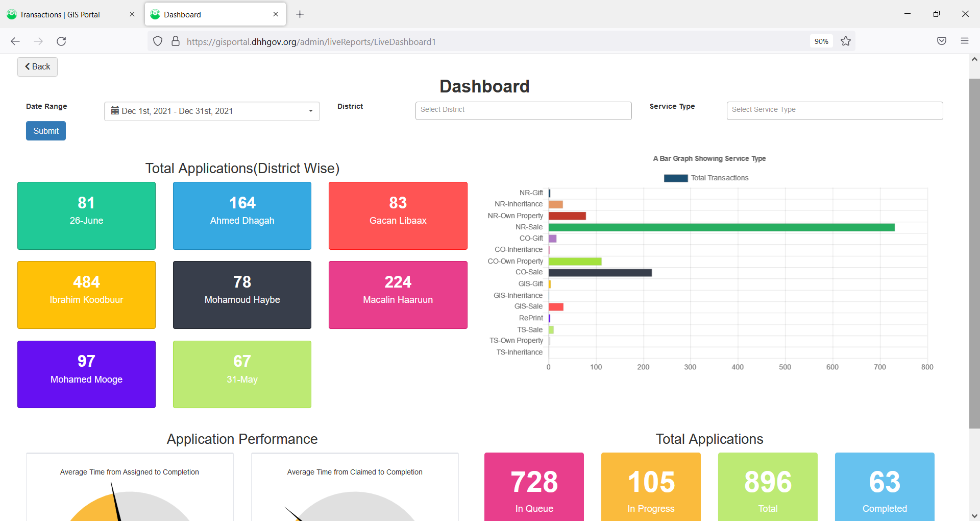Click the browser forward arrow
The image size is (980, 521).
[38, 41]
